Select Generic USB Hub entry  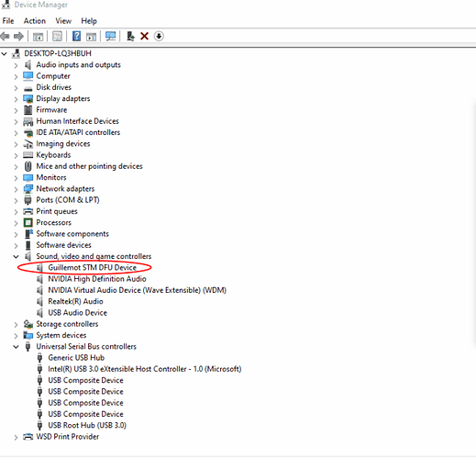pyautogui.click(x=76, y=358)
